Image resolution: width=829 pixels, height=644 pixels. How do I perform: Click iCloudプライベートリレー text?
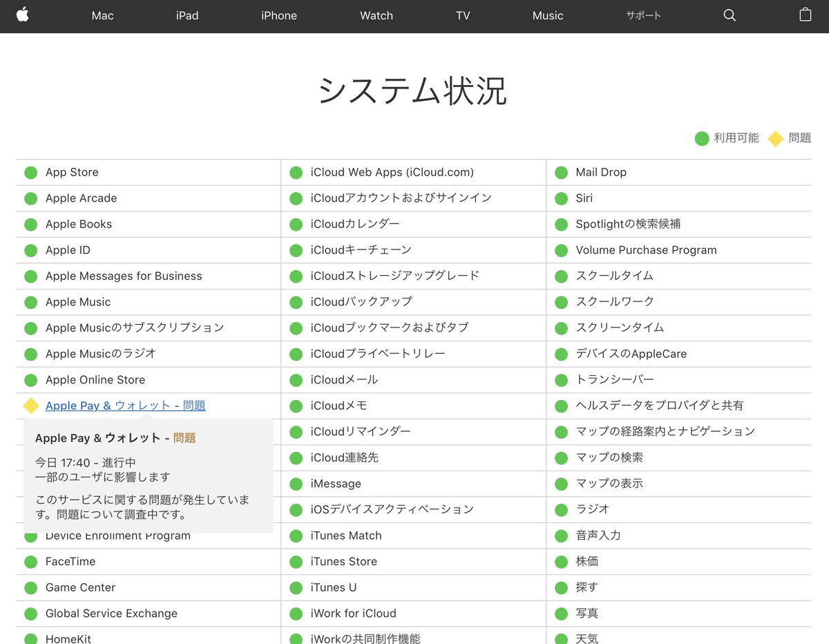(x=378, y=354)
